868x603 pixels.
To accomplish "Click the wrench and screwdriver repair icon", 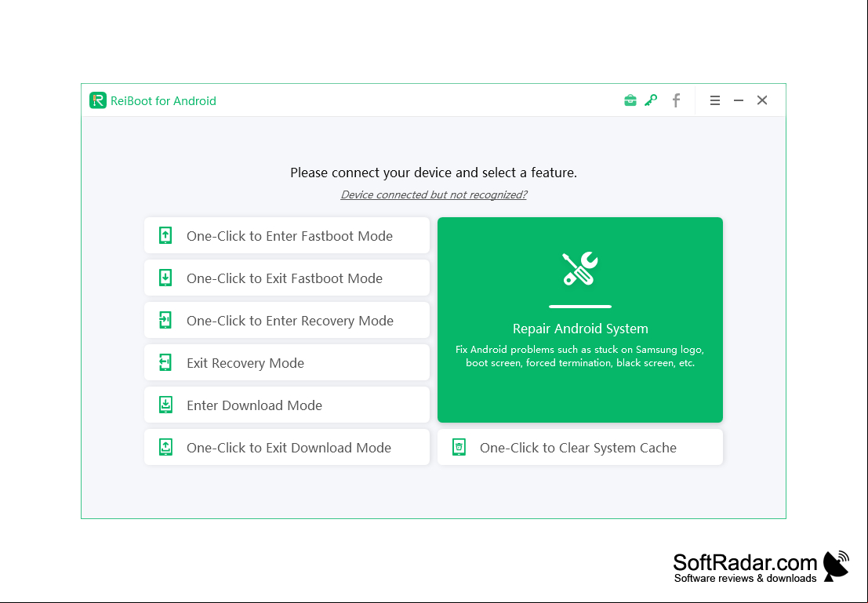I will pyautogui.click(x=580, y=268).
